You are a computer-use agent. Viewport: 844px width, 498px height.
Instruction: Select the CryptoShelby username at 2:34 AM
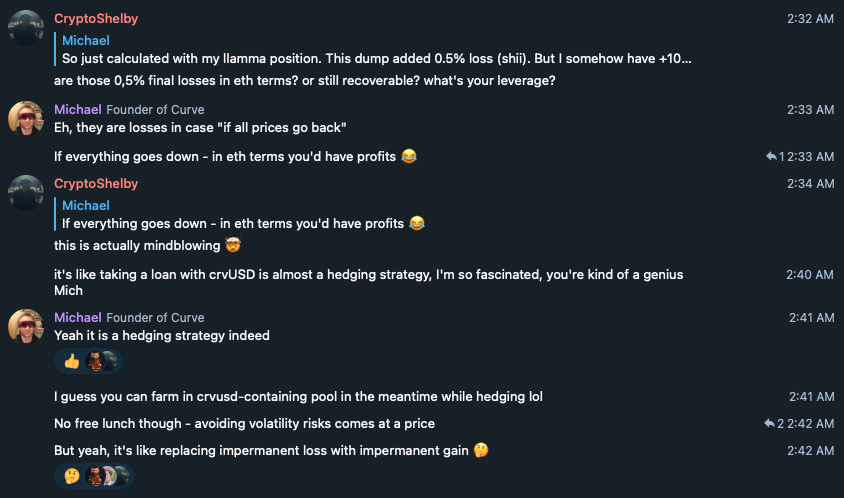[96, 184]
